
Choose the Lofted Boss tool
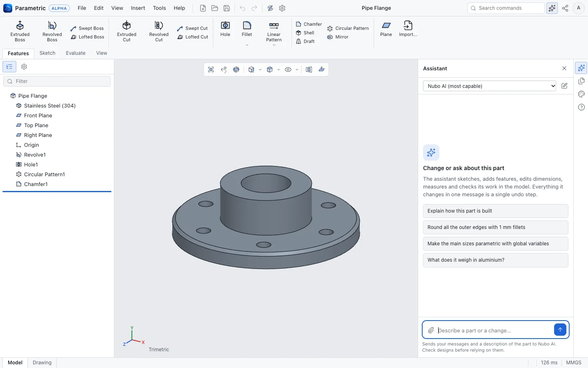[x=87, y=37]
